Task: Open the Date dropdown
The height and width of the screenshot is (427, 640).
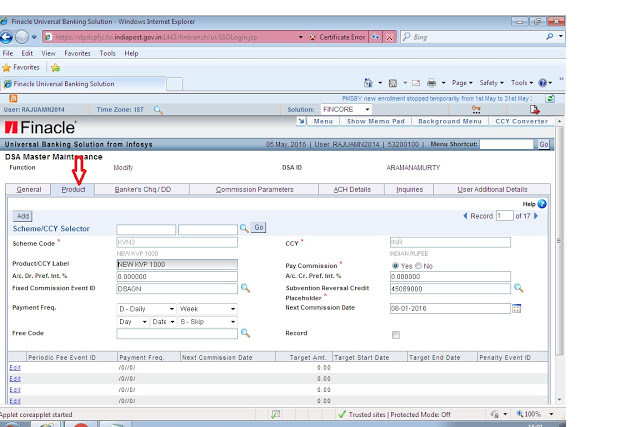Action: coord(163,322)
